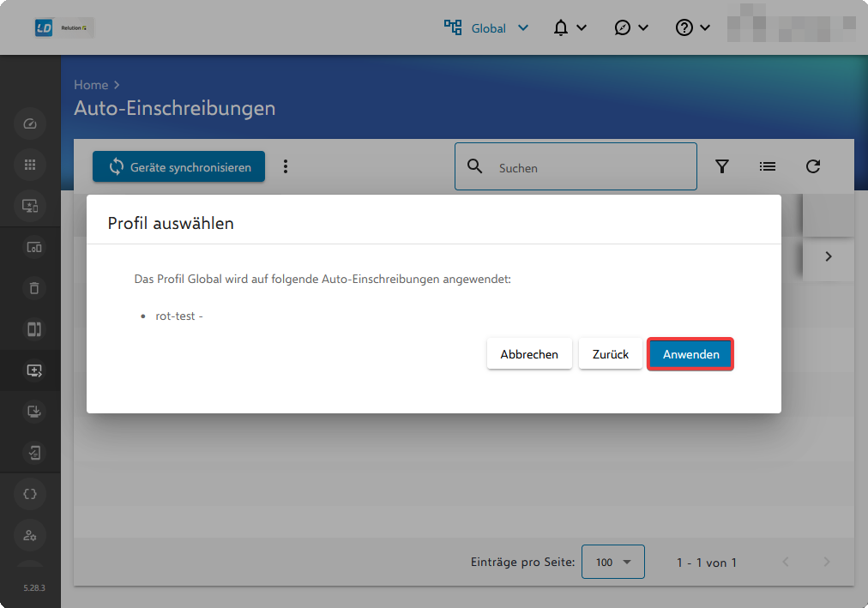The width and height of the screenshot is (868, 608).
Task: Open the monitor devices sidebar icon
Action: tap(30, 206)
